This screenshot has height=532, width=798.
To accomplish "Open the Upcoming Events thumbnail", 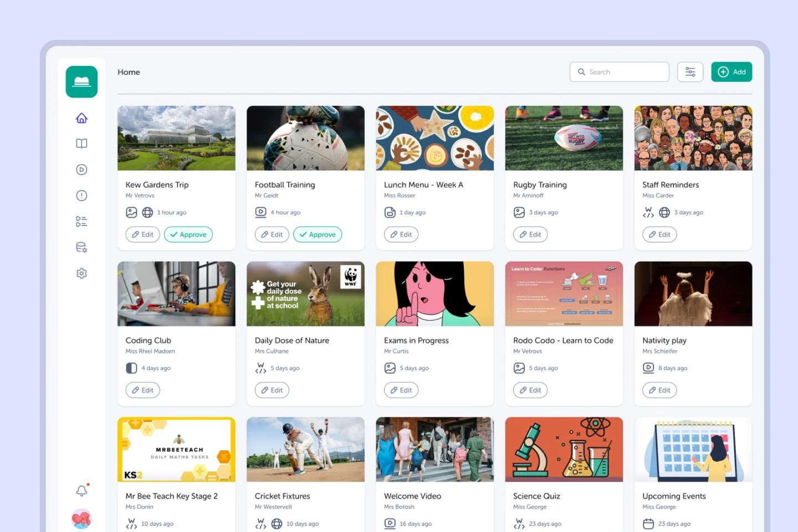I will click(x=693, y=449).
